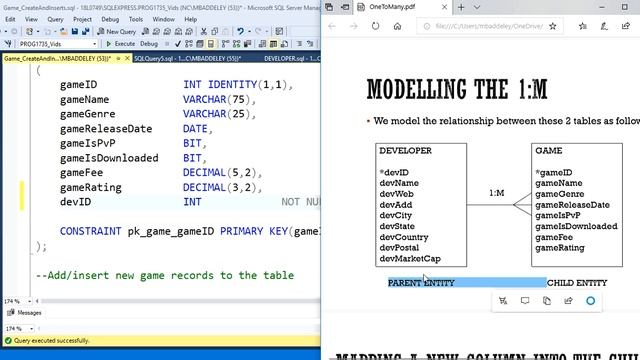This screenshot has width=640, height=360.
Task: Click the set tabs aside icon
Action: pos(345,7)
